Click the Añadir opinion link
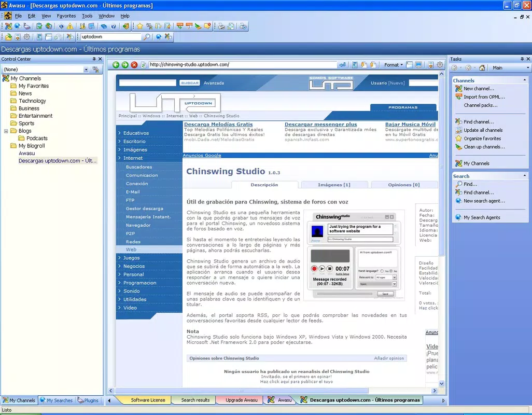The width and height of the screenshot is (532, 415). [389, 358]
